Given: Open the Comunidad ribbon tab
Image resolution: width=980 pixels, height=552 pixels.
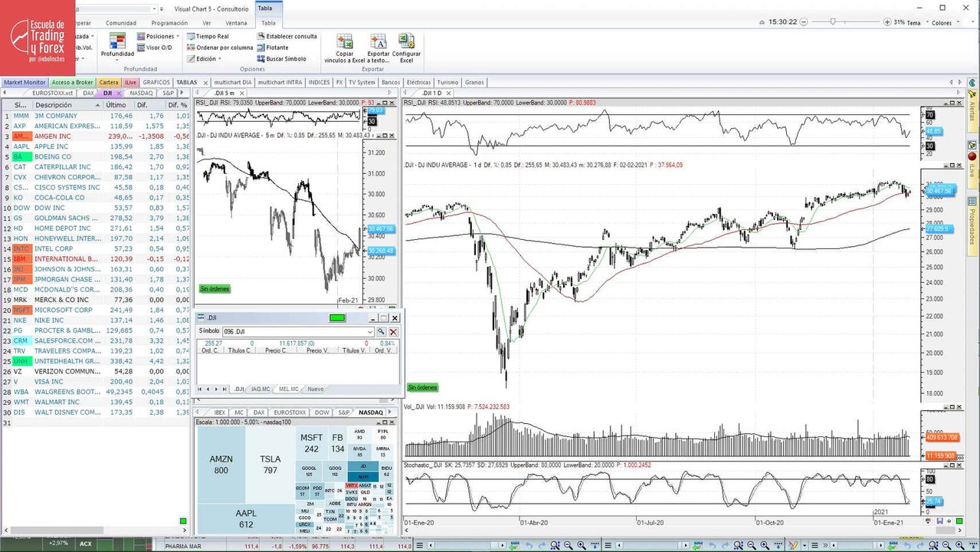Looking at the screenshot, I should coord(120,23).
